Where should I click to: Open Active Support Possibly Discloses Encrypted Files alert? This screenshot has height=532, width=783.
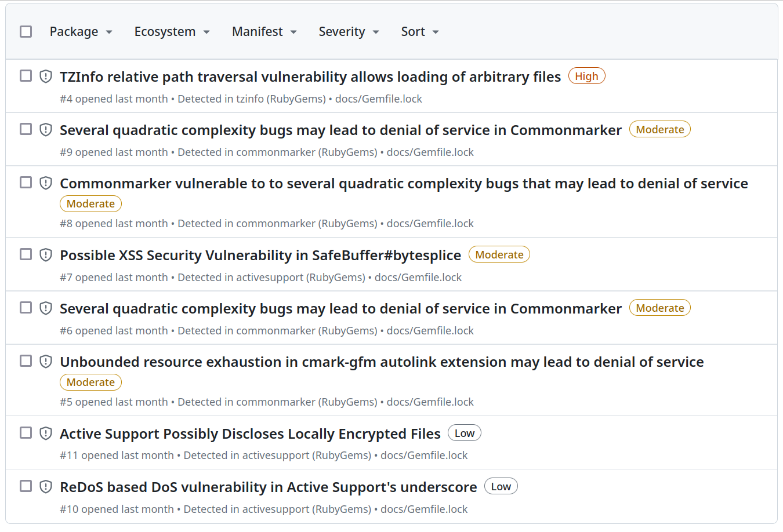coord(250,433)
